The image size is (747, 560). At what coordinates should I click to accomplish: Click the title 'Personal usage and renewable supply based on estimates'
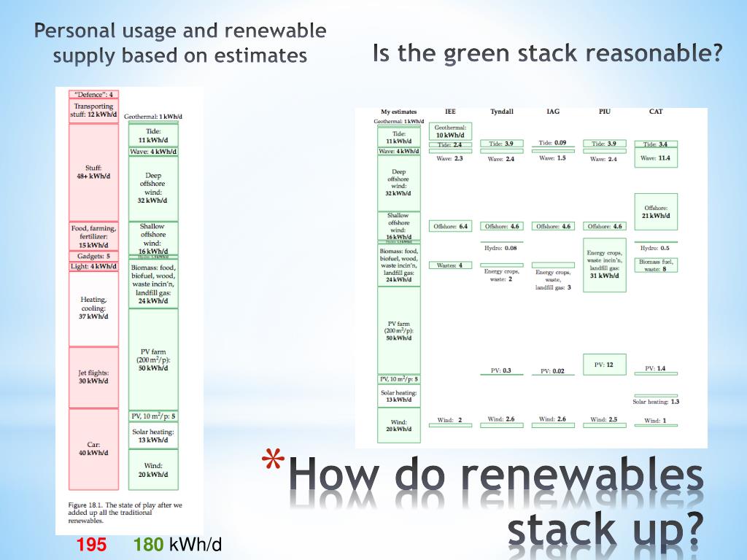180,43
